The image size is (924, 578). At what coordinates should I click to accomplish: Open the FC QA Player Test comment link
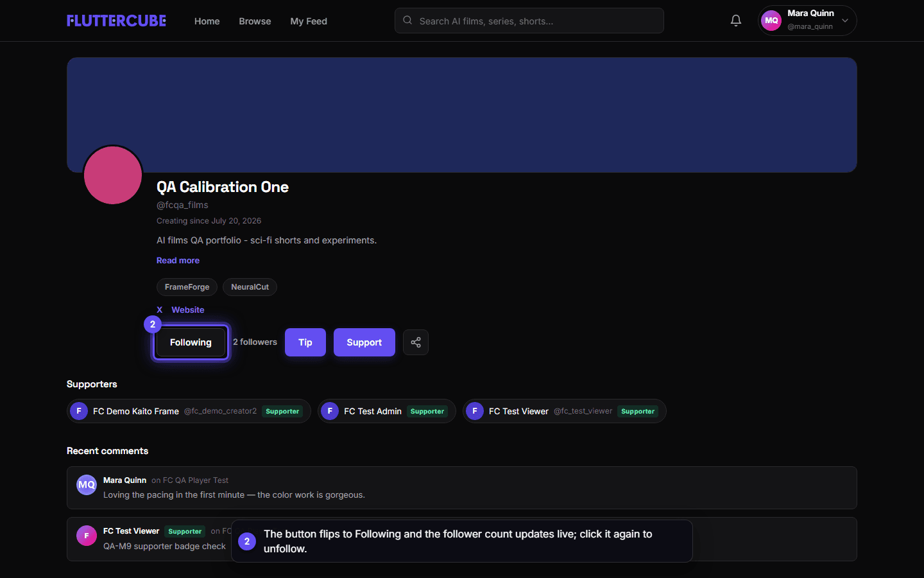(196, 480)
